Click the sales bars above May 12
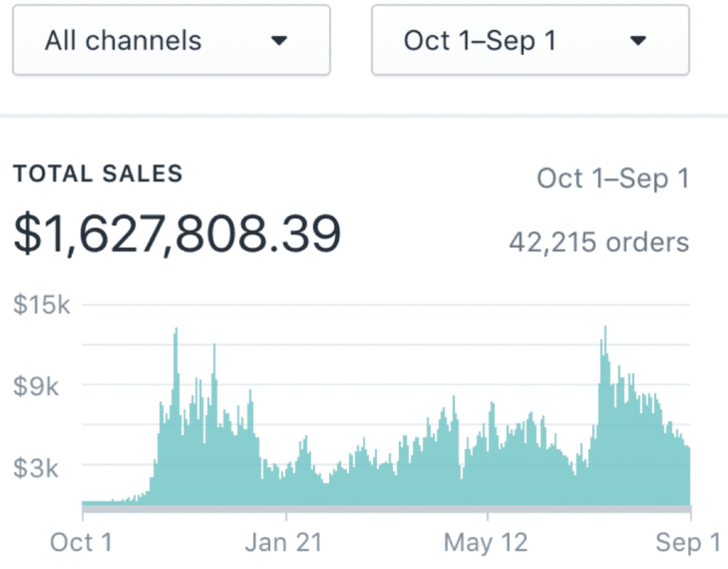 pos(487,465)
